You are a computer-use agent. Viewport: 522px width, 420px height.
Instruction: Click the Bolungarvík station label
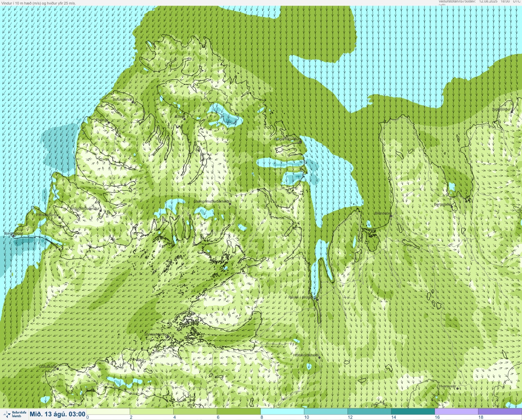[x=123, y=99]
